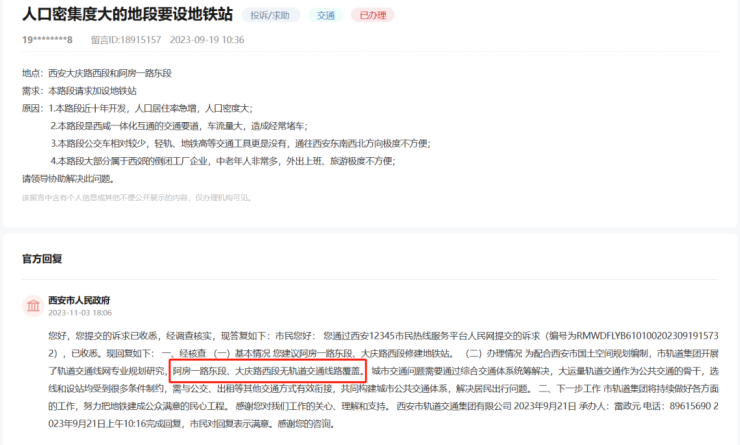Click the line 请领导协助解决此问题
Viewport: 740px width, 445px height.
pyautogui.click(x=68, y=178)
